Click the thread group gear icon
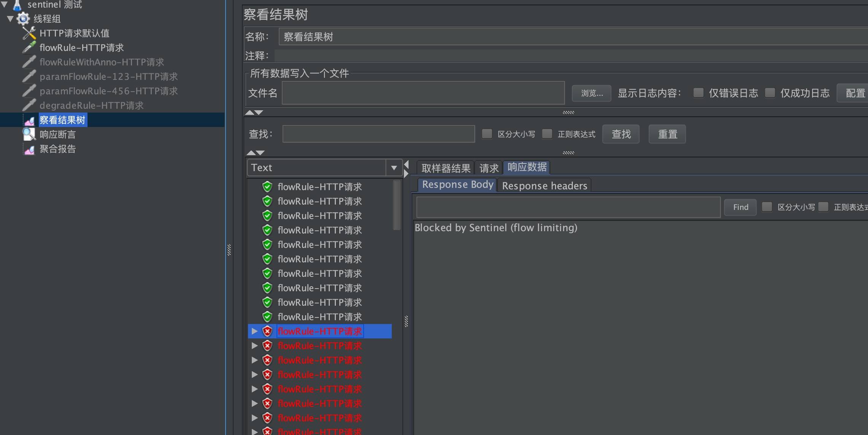Viewport: 868px width, 435px height. 23,19
